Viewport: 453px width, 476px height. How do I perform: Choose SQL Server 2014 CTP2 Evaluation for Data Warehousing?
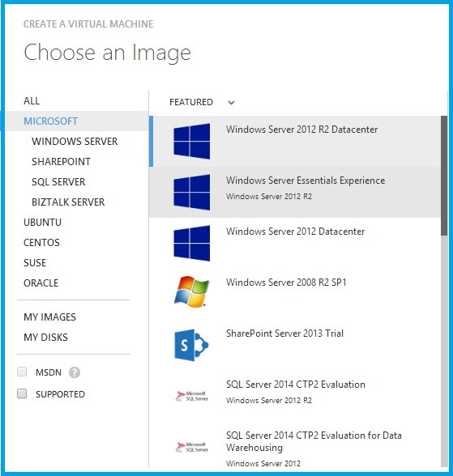314,442
